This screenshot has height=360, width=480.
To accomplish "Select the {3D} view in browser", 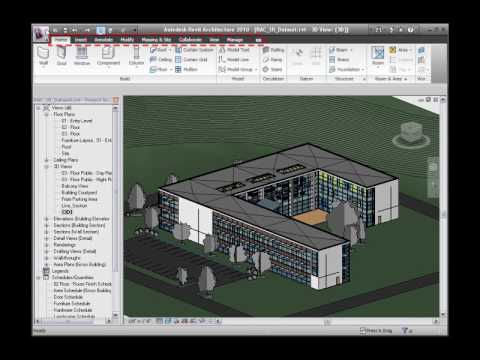I will [67, 212].
